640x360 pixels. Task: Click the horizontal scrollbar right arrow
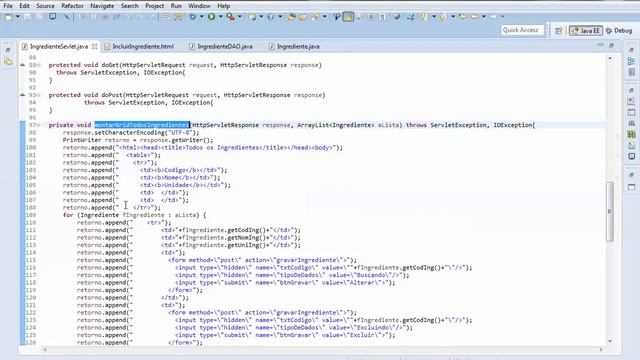pos(601,349)
